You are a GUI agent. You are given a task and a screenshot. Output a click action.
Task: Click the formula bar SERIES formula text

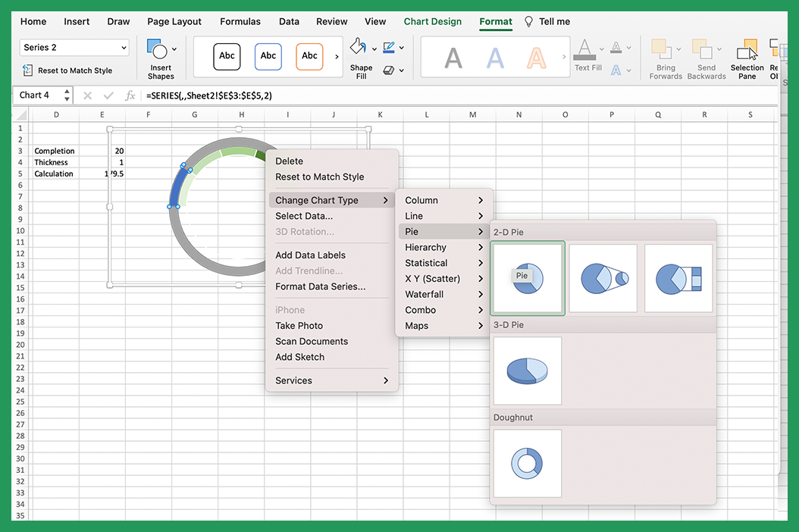[209, 95]
